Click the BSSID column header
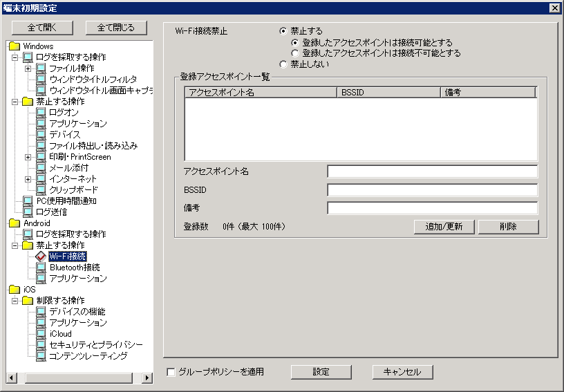 [x=388, y=93]
